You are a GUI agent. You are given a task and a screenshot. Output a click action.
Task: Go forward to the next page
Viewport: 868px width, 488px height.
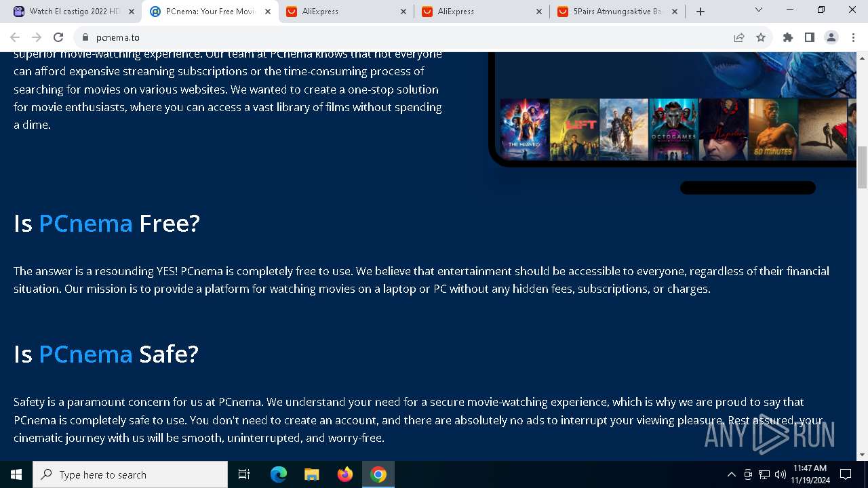point(37,37)
